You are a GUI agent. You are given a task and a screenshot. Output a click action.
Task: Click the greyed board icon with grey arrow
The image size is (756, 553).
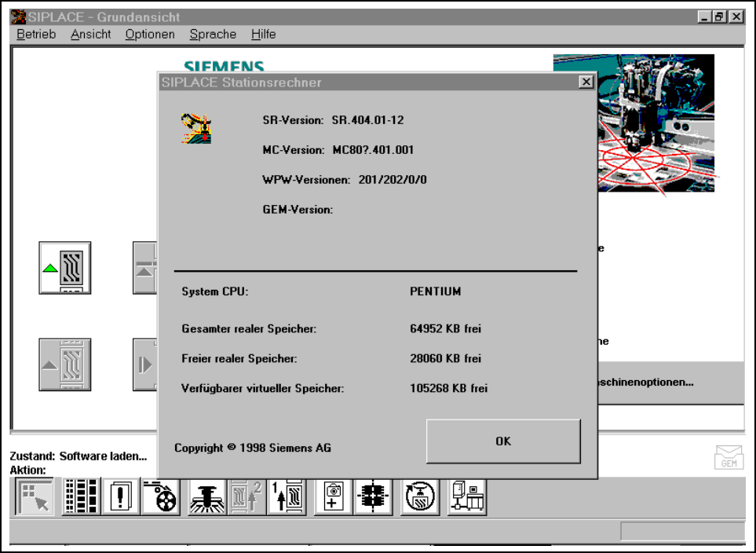[x=65, y=364]
